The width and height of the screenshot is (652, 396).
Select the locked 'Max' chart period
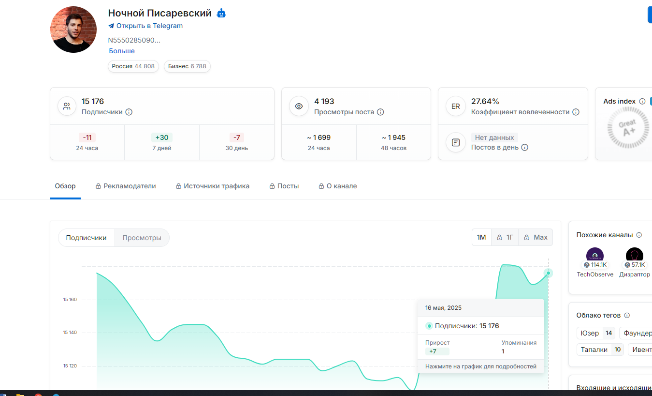tap(536, 238)
